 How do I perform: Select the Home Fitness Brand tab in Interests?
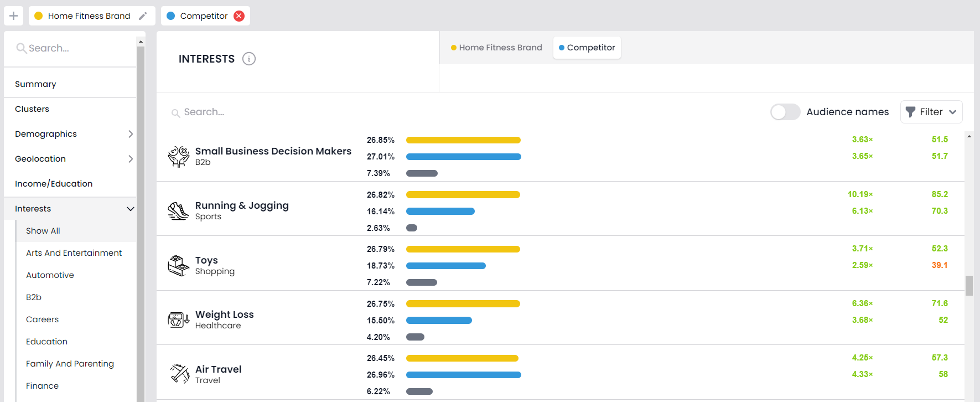coord(496,48)
